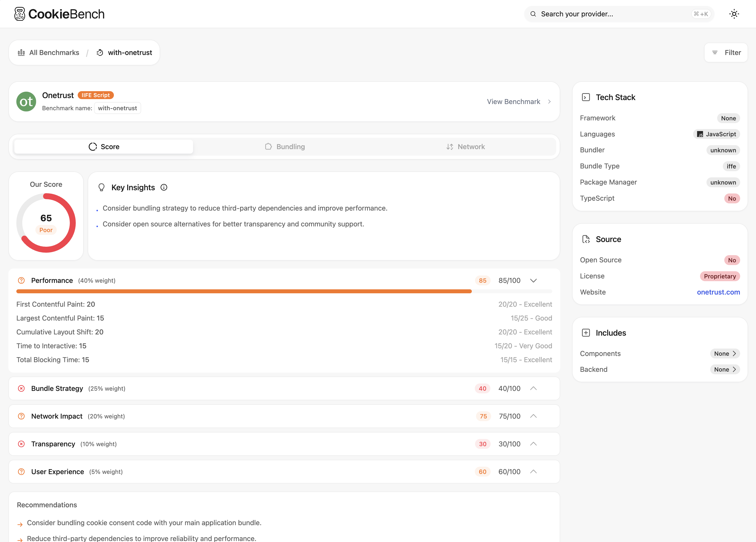756x542 pixels.
Task: Click the Performance orange progress bar
Action: click(x=244, y=292)
